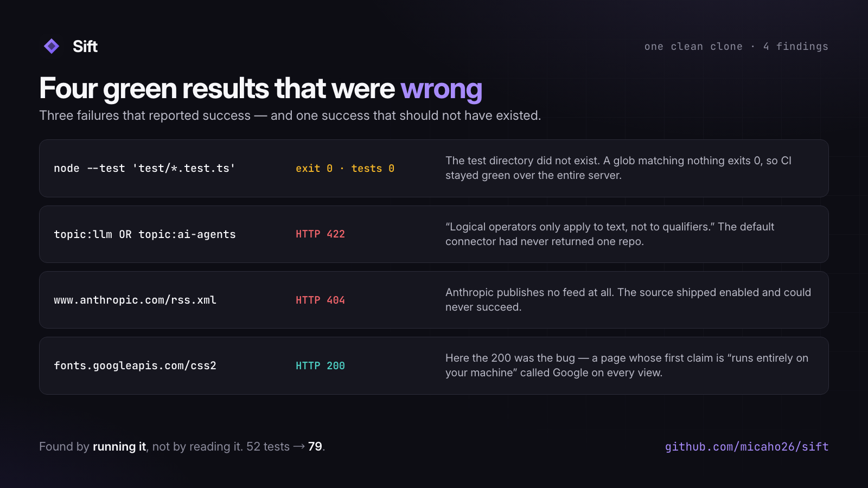This screenshot has height=488, width=868.
Task: Click the red HTTP 404 status
Action: point(320,300)
